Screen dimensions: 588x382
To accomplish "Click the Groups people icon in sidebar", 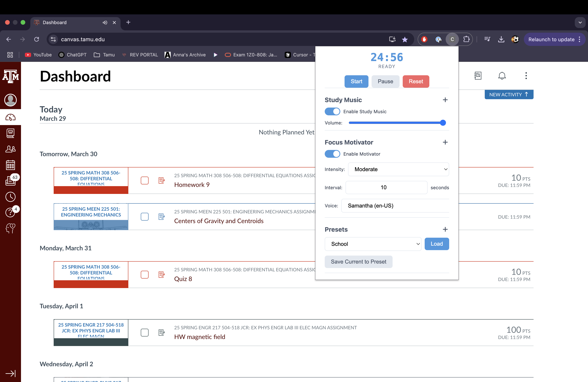I will tap(10, 149).
